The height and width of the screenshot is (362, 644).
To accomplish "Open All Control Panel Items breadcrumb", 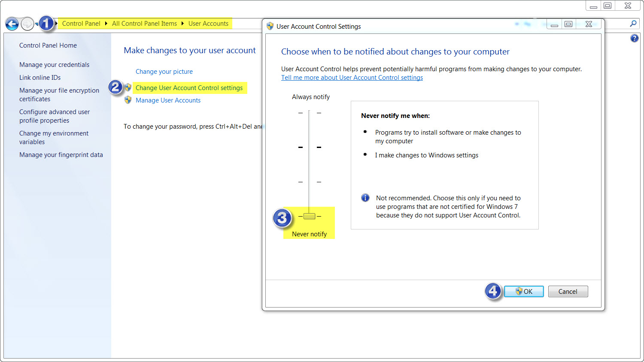I will click(144, 24).
